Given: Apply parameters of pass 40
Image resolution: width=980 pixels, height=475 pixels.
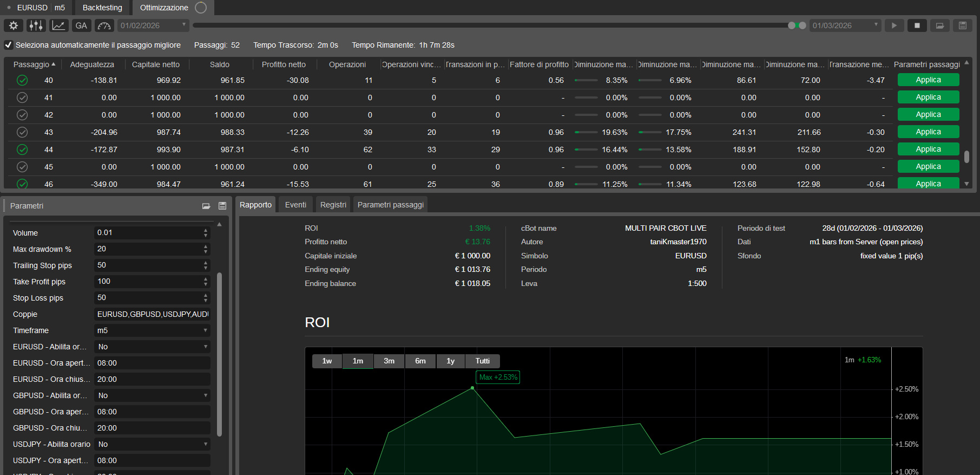Looking at the screenshot, I should click(x=929, y=80).
